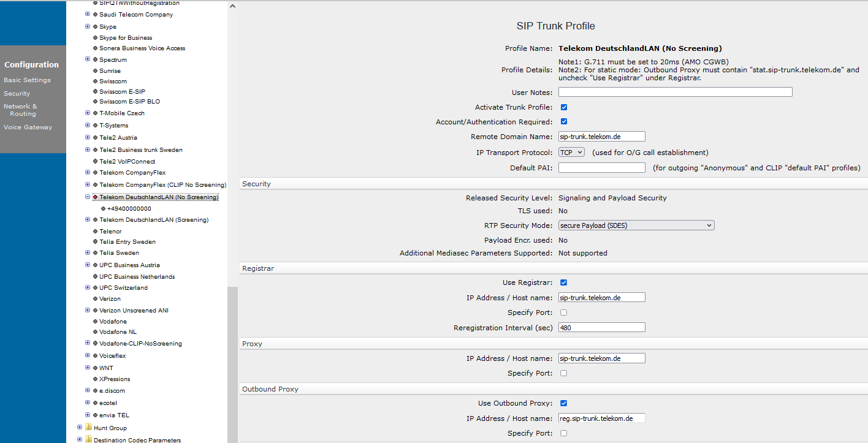This screenshot has width=868, height=443.
Task: Select UPC Business Netherlands profile
Action: (137, 277)
